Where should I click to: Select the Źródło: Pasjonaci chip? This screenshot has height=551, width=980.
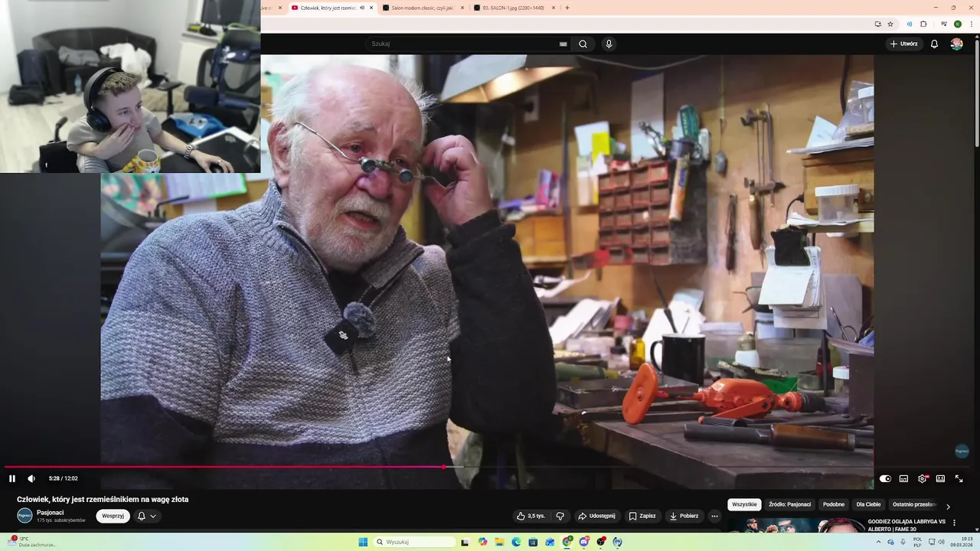click(x=789, y=504)
